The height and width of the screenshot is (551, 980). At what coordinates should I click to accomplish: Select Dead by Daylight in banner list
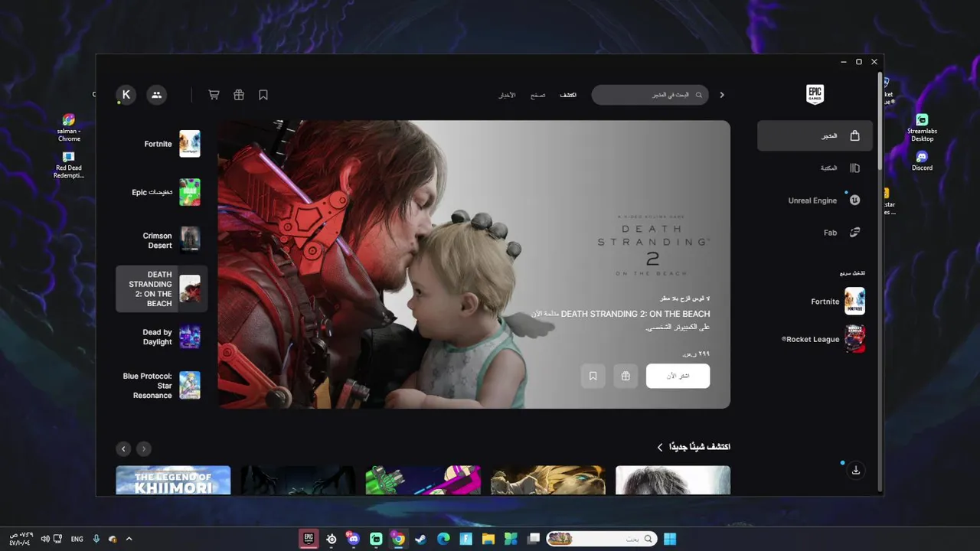(161, 337)
